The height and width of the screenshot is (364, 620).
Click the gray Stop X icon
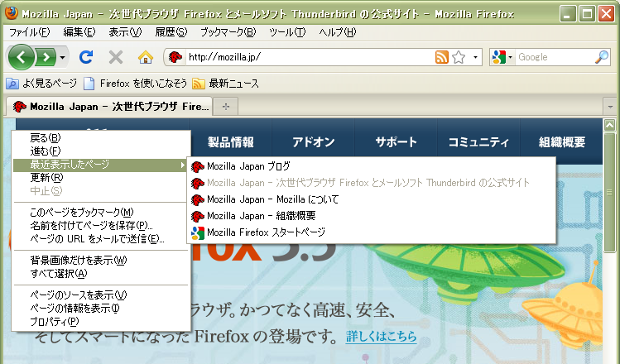115,57
